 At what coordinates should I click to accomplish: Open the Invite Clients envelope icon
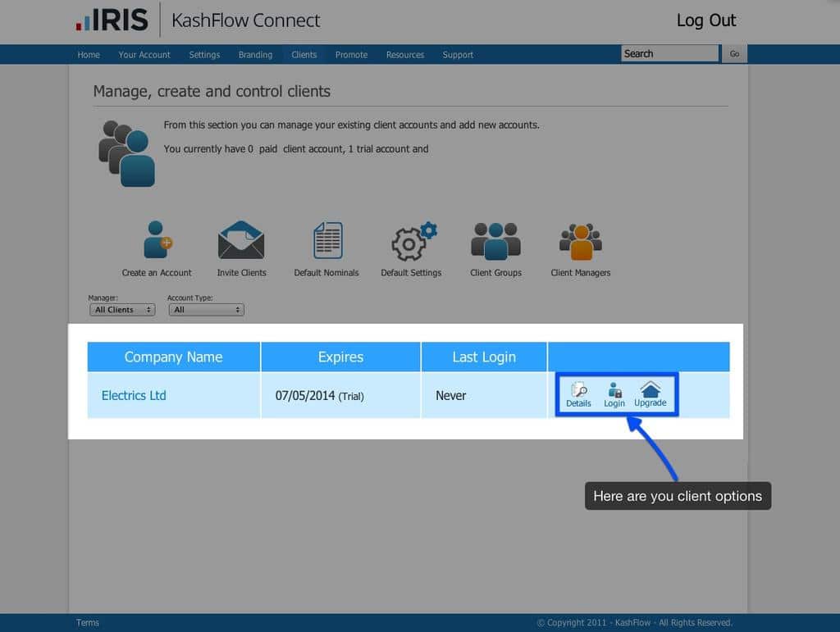tap(241, 241)
